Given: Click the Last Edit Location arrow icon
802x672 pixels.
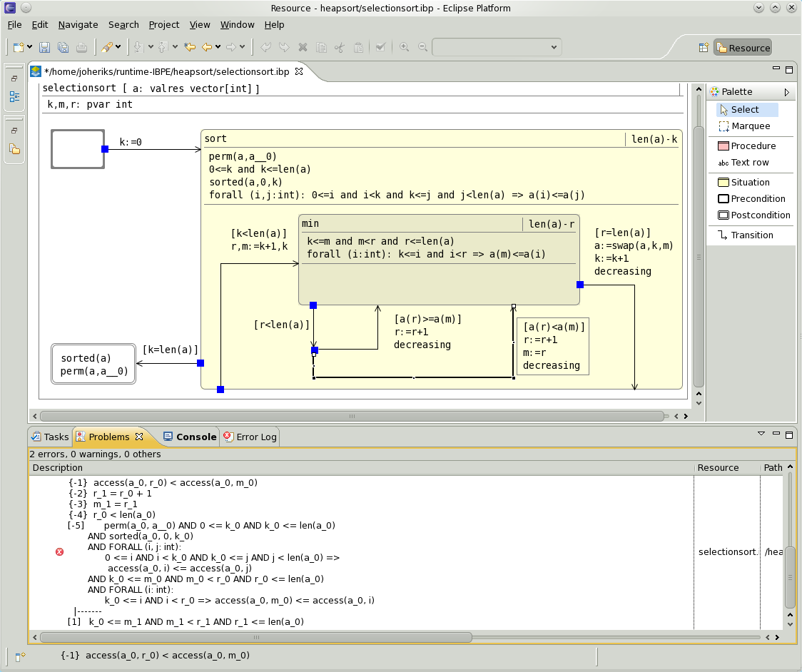Looking at the screenshot, I should tap(189, 47).
